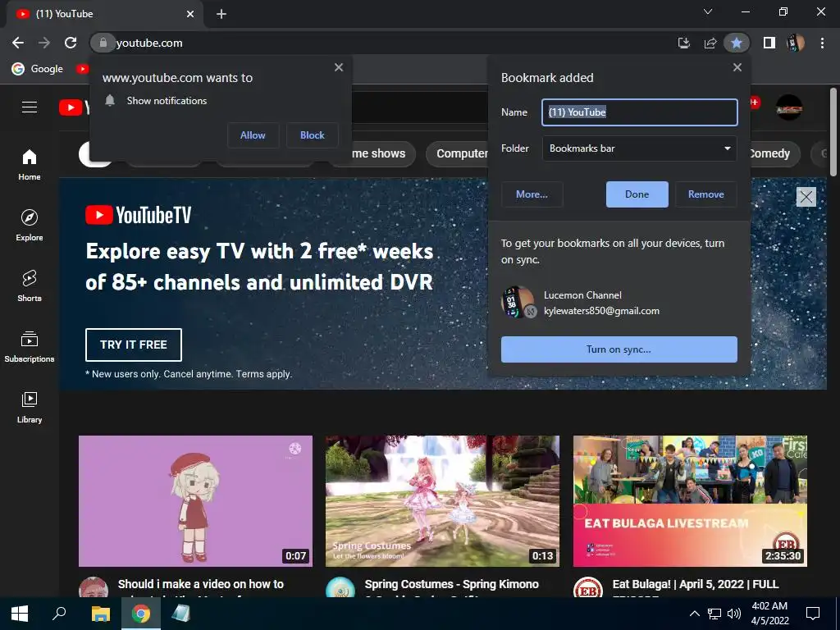
Task: Open Windows notification center
Action: (x=813, y=614)
